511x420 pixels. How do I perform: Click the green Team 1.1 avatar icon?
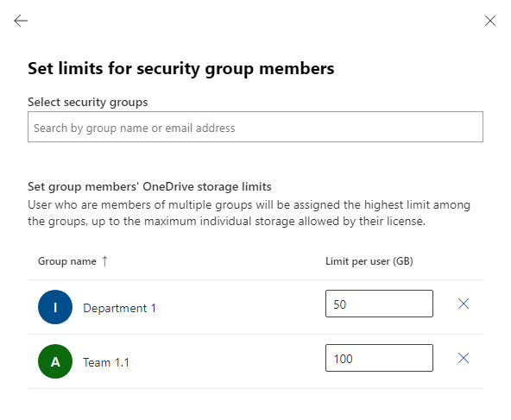tap(55, 361)
